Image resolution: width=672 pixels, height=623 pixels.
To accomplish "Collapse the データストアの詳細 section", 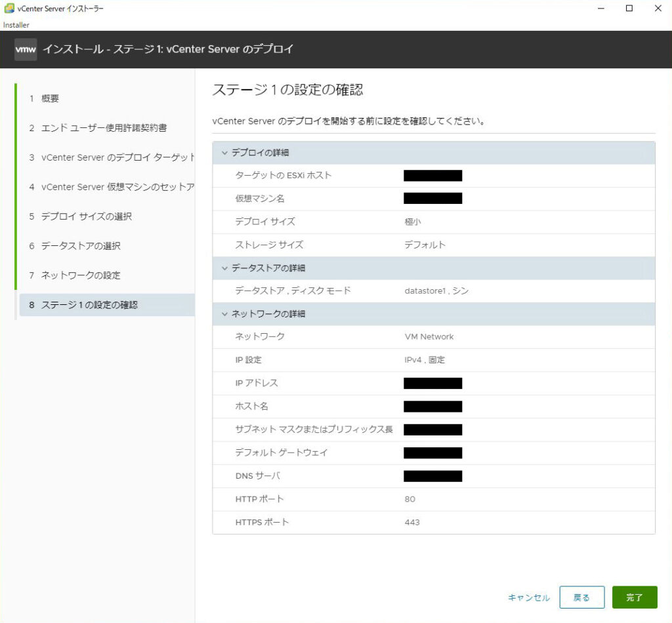I will [x=224, y=268].
